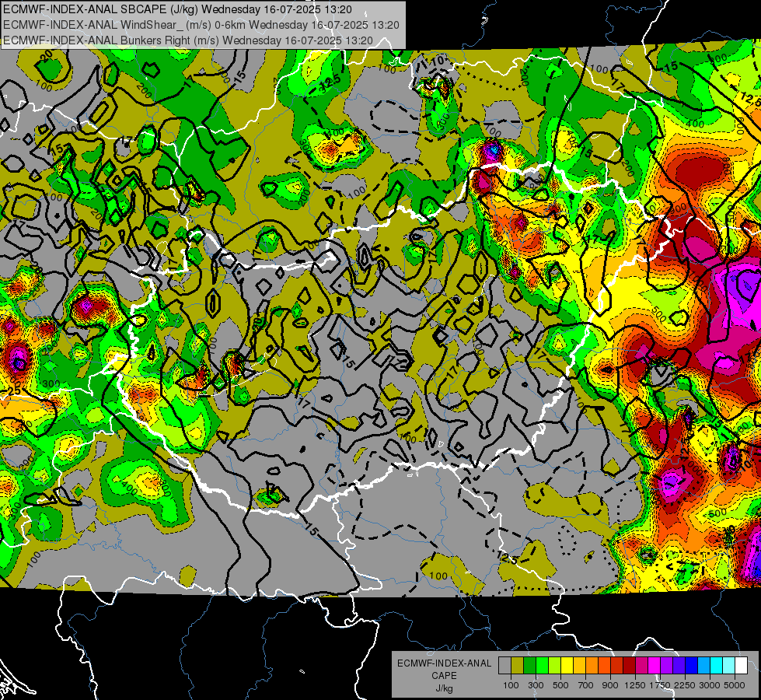Click the WindShear 0-6km title line

(x=201, y=25)
